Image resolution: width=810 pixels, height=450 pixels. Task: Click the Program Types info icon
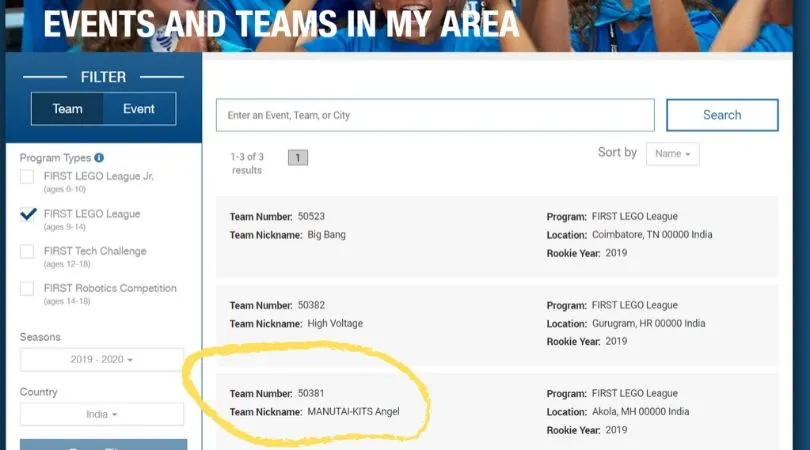click(x=99, y=158)
